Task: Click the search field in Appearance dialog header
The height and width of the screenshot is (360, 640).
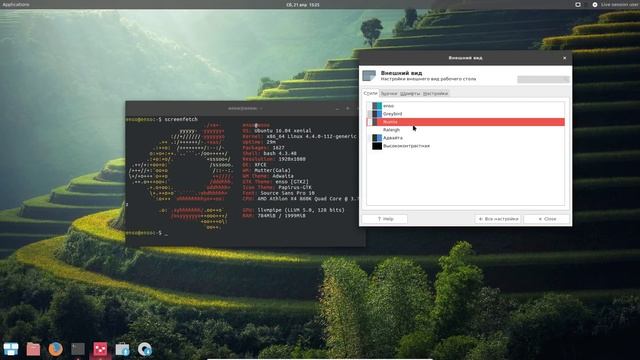Action: (543, 79)
